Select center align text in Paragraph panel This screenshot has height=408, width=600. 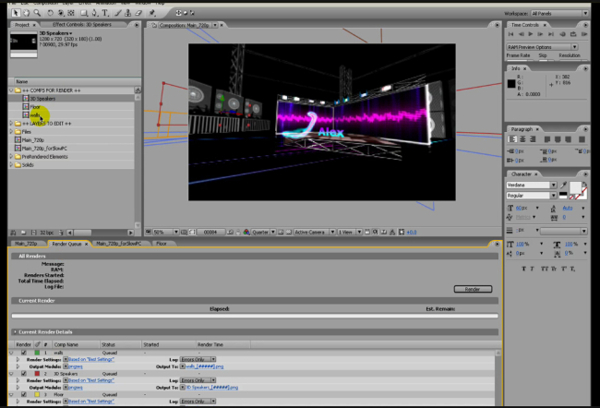coord(522,139)
